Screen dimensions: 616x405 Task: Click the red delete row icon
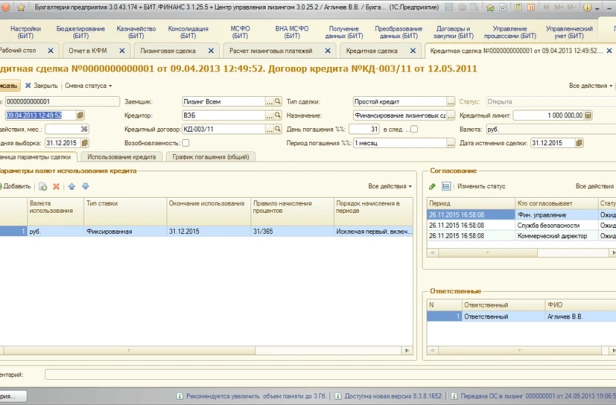point(57,186)
